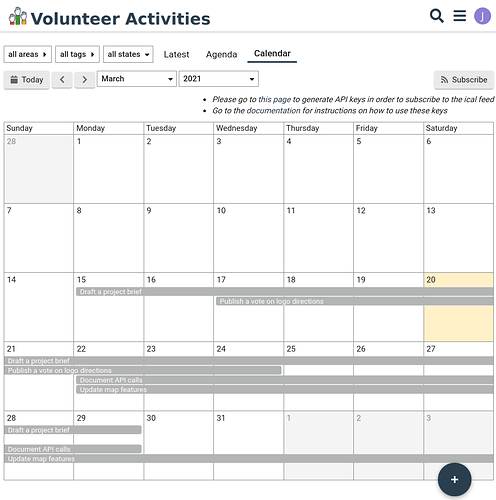Open 'Publish a vote on logo directions' event on the 17th
Image resolution: width=496 pixels, height=500 pixels.
[355, 301]
